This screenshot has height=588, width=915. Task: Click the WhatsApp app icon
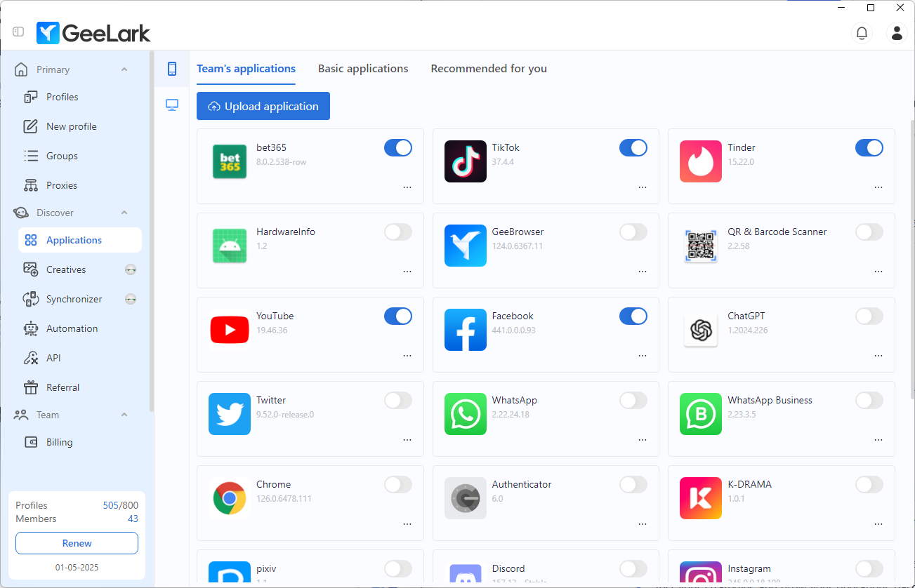coord(466,414)
